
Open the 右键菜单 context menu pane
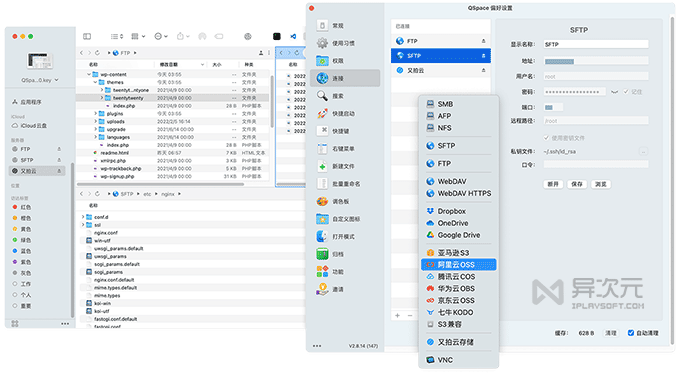[345, 149]
